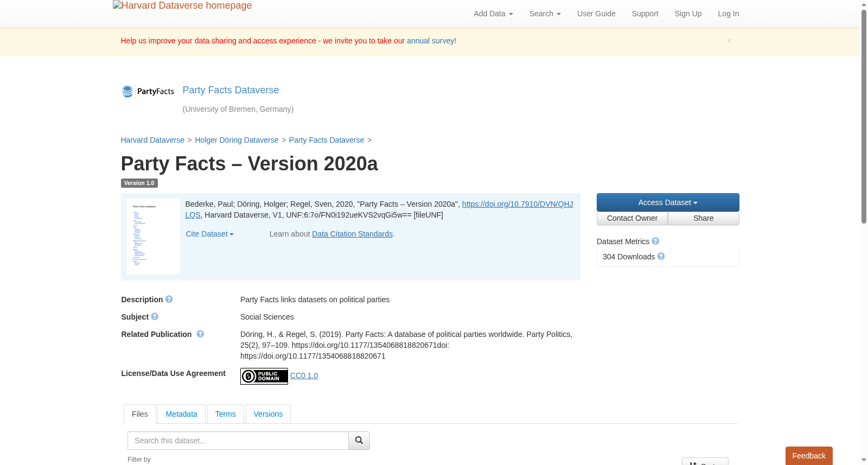Click the Harvard Dataverse homepage logo
868x465 pixels.
click(182, 5)
